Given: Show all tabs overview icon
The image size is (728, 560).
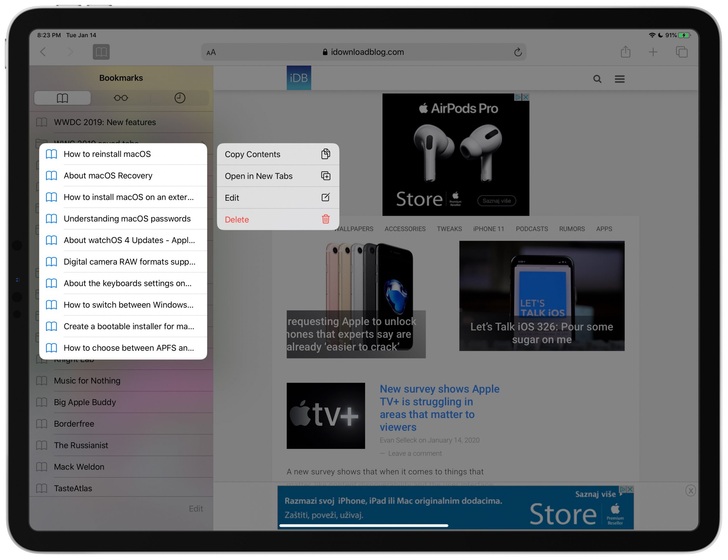Looking at the screenshot, I should 681,52.
